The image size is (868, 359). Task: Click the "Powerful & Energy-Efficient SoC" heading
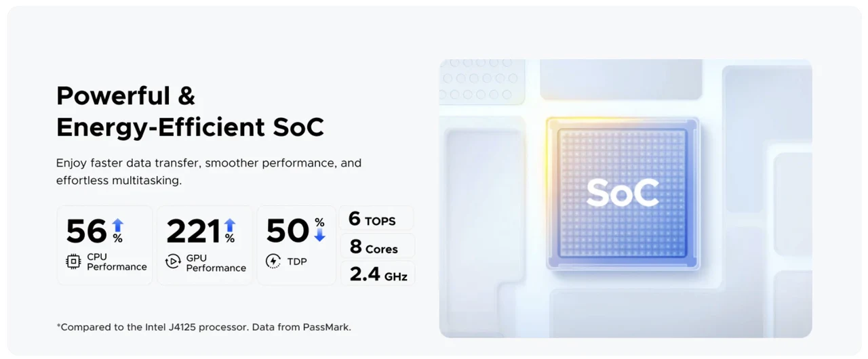click(190, 111)
